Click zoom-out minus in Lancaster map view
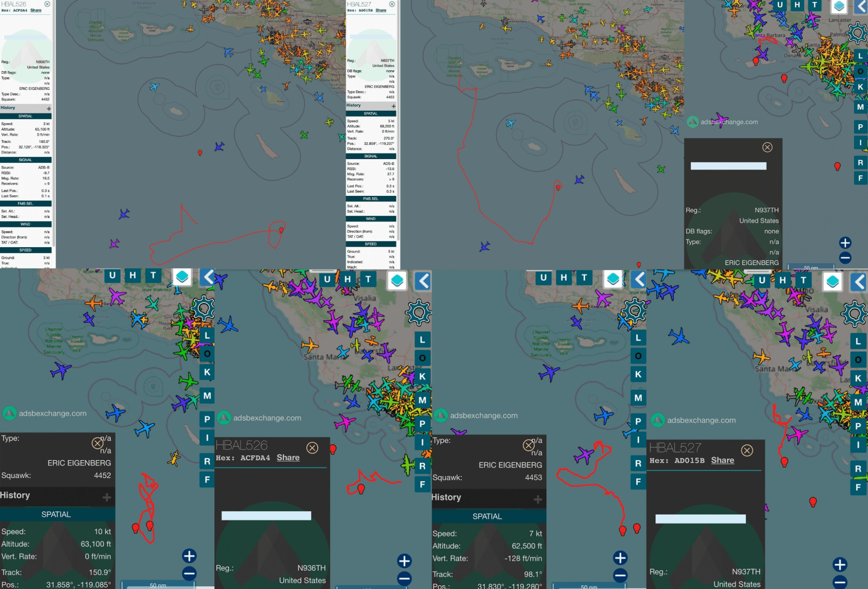The height and width of the screenshot is (589, 868). [845, 258]
